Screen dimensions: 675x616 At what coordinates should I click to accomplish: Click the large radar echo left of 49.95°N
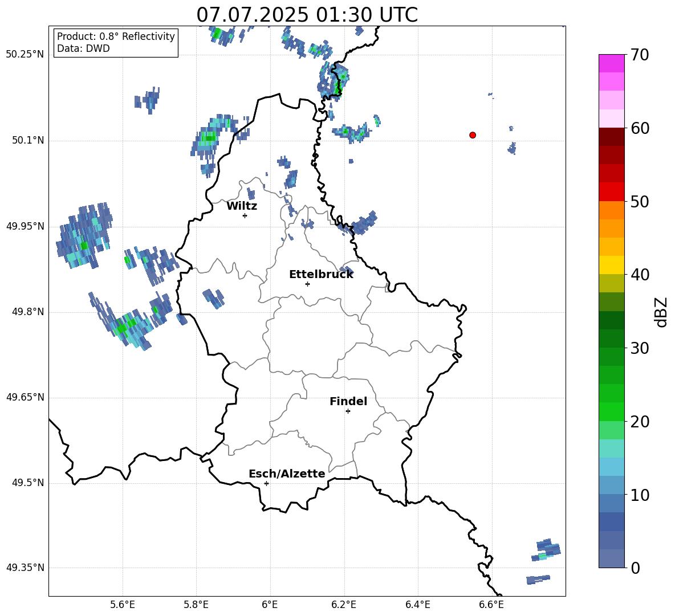pos(84,236)
